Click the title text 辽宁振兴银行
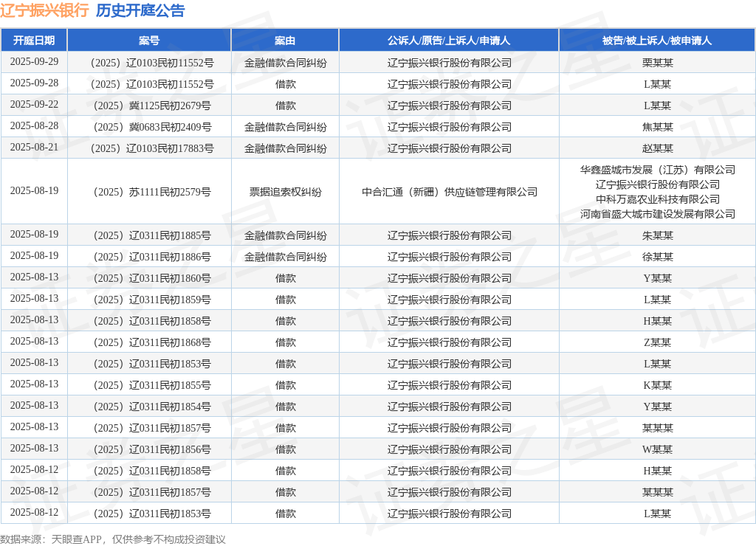The image size is (756, 546). [44, 10]
